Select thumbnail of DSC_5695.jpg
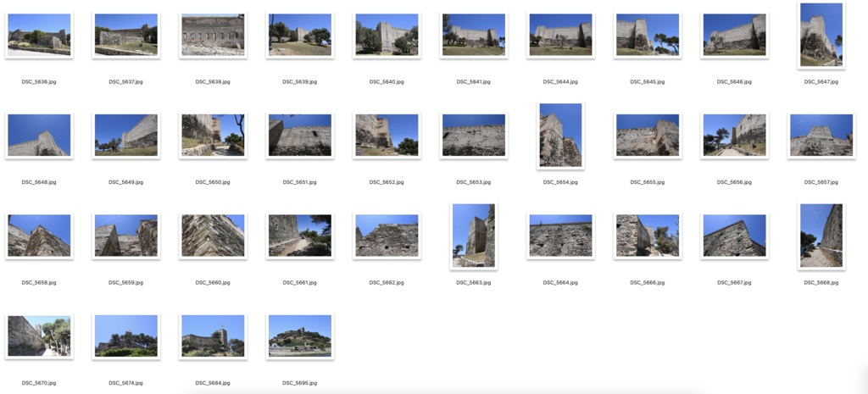Image resolution: width=868 pixels, height=394 pixels. [x=300, y=336]
